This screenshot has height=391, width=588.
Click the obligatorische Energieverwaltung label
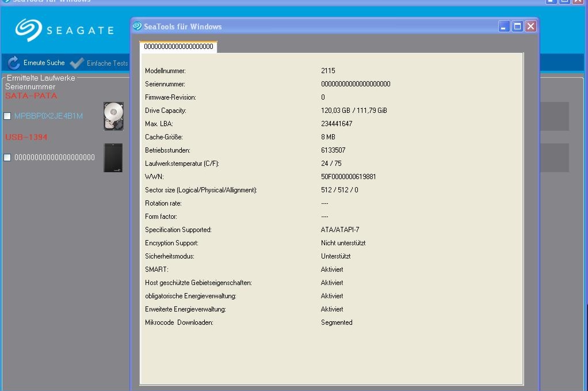(x=191, y=296)
